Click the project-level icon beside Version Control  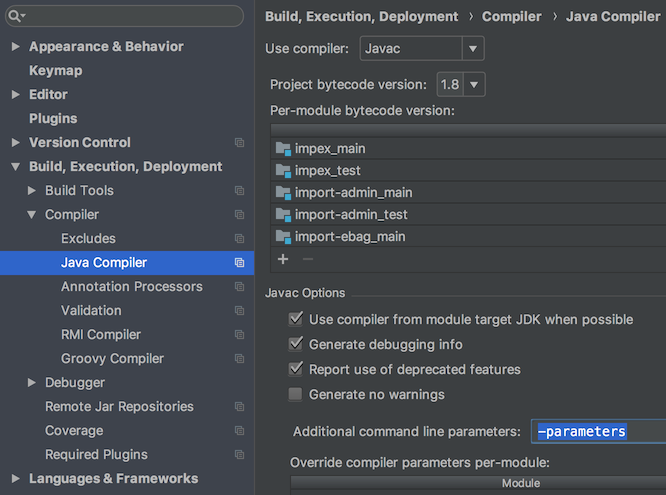(x=239, y=143)
